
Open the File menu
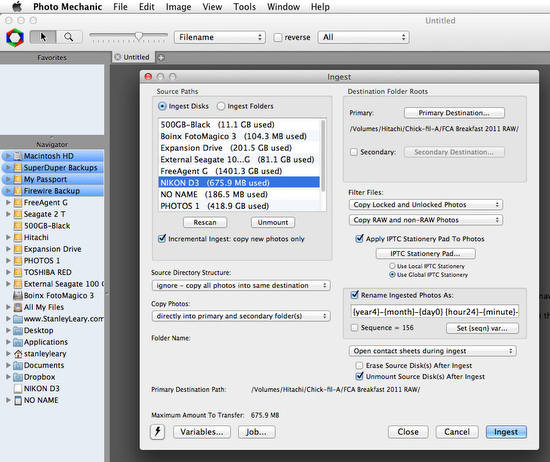(x=120, y=7)
